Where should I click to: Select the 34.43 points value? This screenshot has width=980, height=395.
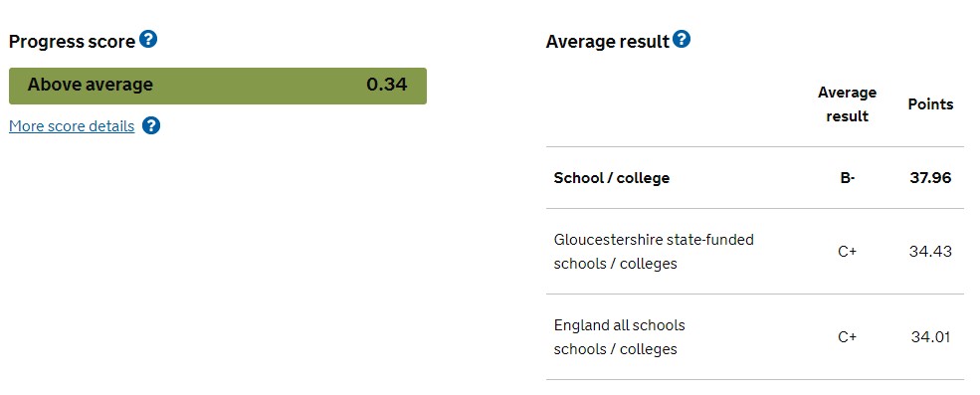930,252
